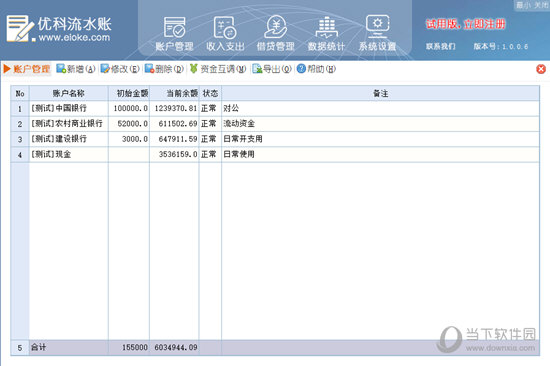Click 正常 status of 中国银行 row
Screen dimensions: 550x366
[x=210, y=108]
